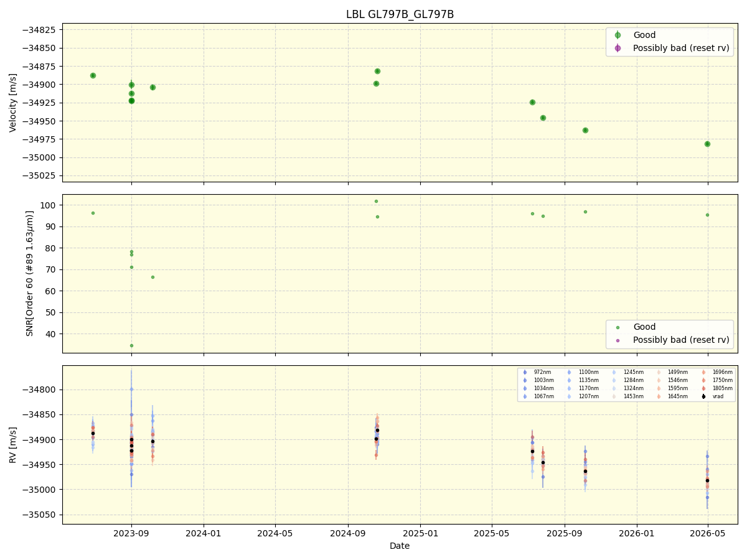
Task: Click the -34825 velocity tick label
Action: (39, 30)
